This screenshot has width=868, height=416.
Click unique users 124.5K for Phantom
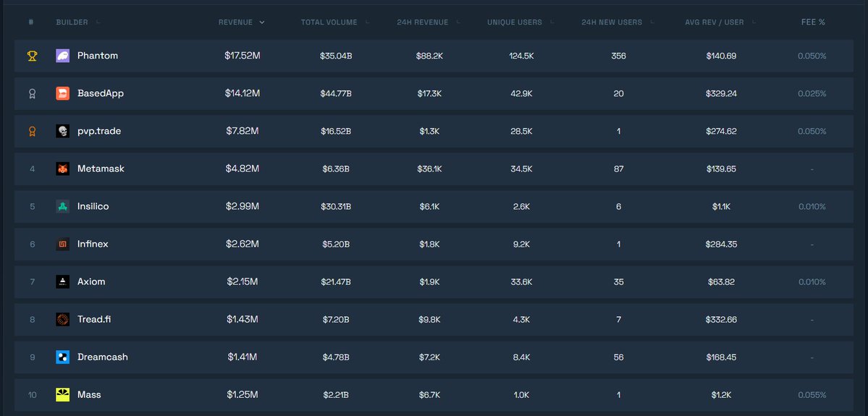pyautogui.click(x=521, y=56)
